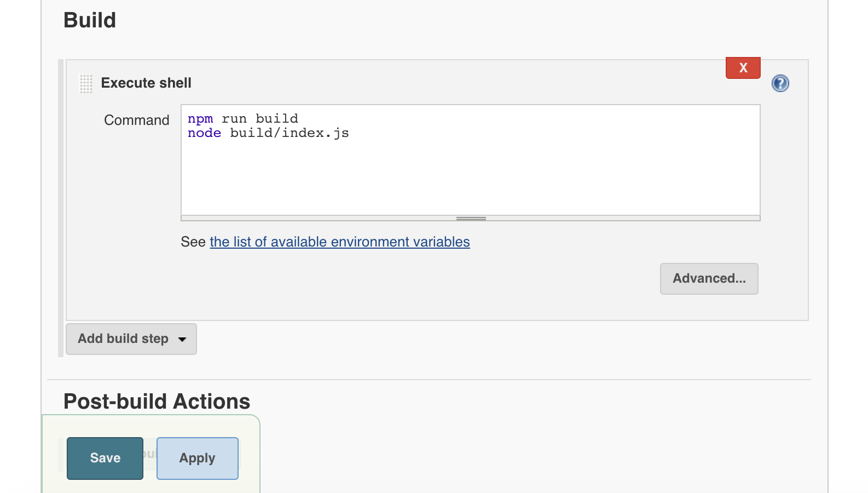This screenshot has height=493, width=868.
Task: Place cursor on "build/index.js" in the command
Action: [290, 133]
